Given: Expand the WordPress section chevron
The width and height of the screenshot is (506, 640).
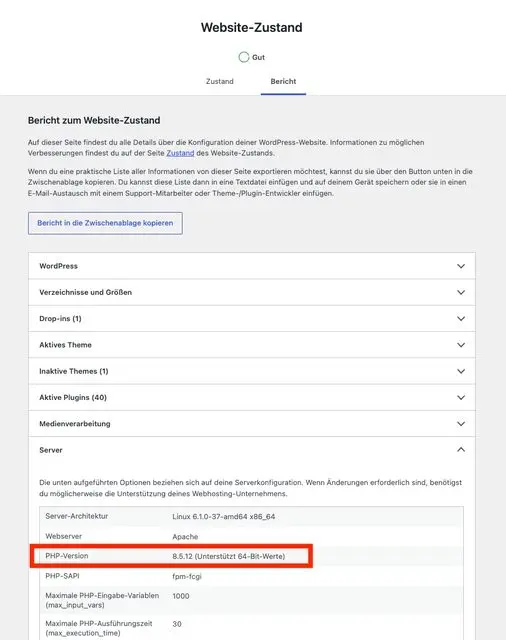Looking at the screenshot, I should click(461, 266).
